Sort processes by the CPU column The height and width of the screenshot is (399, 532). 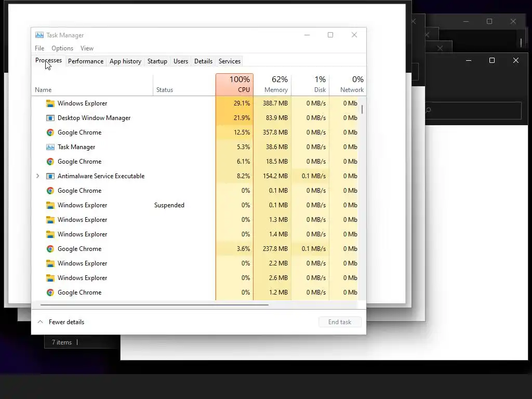point(234,85)
